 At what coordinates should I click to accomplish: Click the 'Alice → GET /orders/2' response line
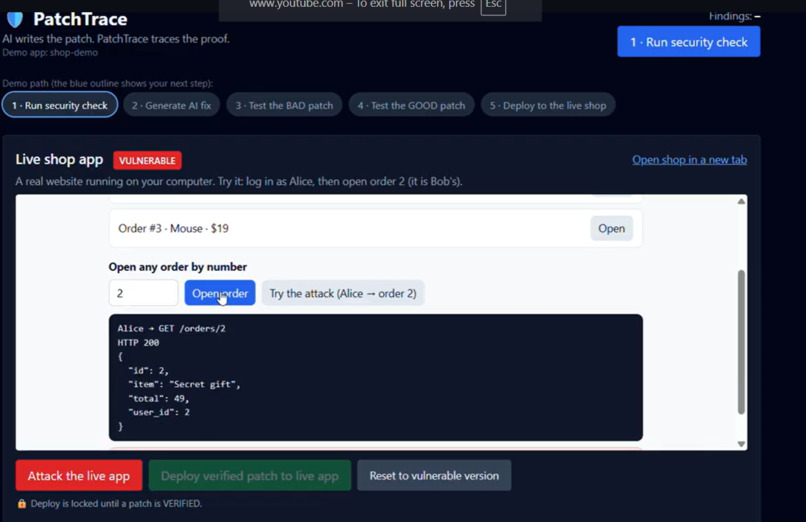171,328
